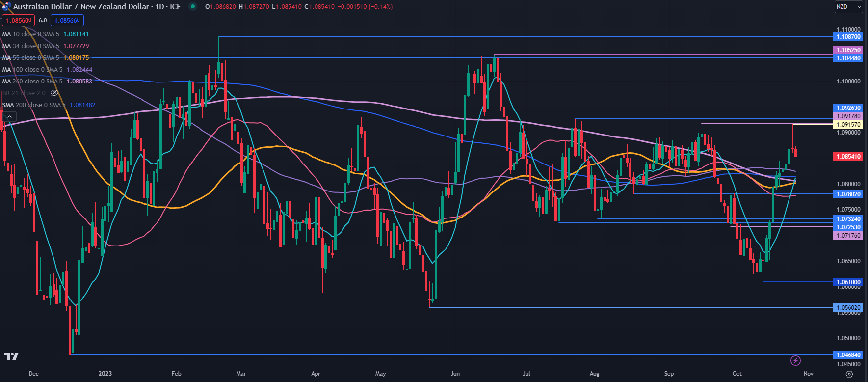Image resolution: width=868 pixels, height=382 pixels.
Task: Click the 1.072530 price label
Action: pyautogui.click(x=848, y=227)
